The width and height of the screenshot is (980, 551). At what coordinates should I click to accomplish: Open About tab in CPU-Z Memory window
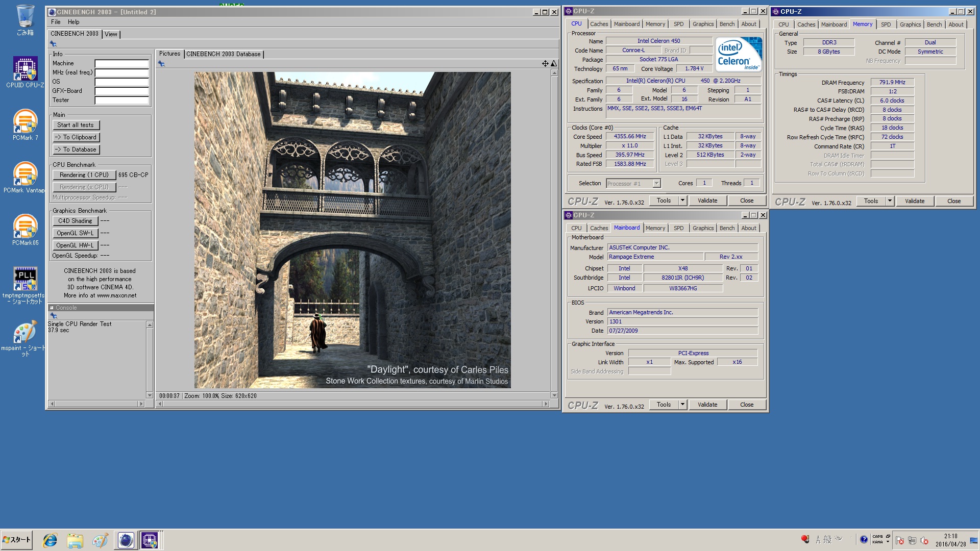click(955, 24)
